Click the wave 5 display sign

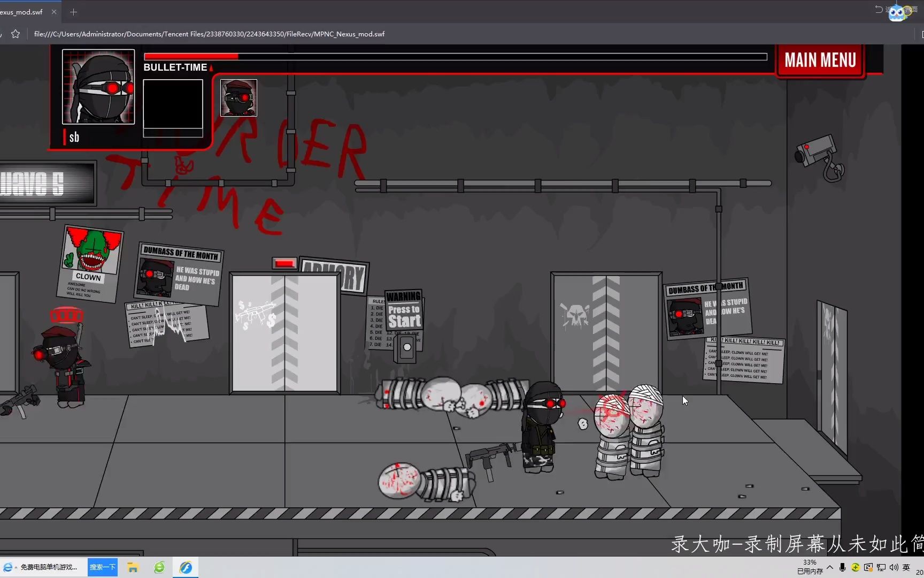click(47, 184)
